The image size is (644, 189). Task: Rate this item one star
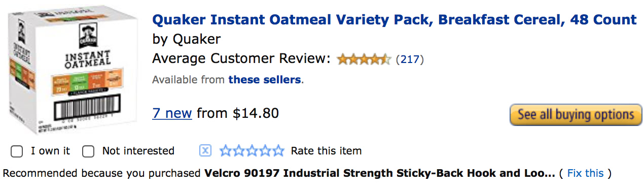click(x=225, y=151)
